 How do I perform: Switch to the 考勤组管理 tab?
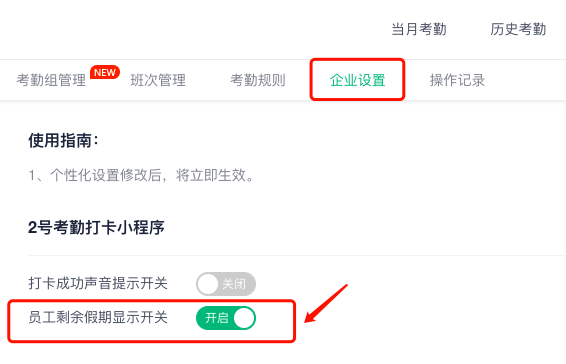(x=51, y=80)
